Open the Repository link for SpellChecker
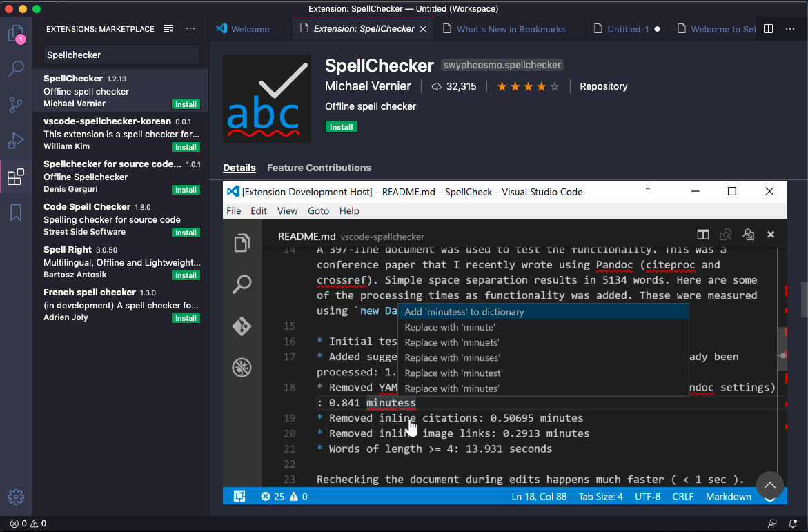 click(x=603, y=86)
